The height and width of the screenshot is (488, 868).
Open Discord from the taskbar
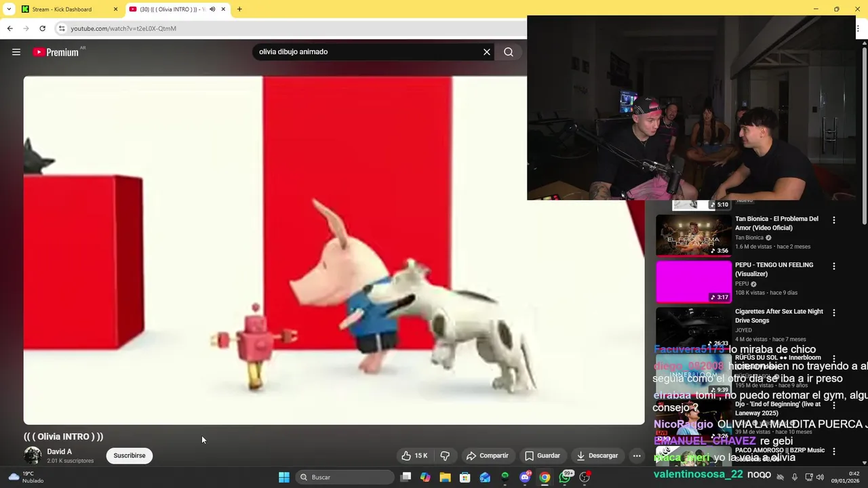tap(525, 477)
